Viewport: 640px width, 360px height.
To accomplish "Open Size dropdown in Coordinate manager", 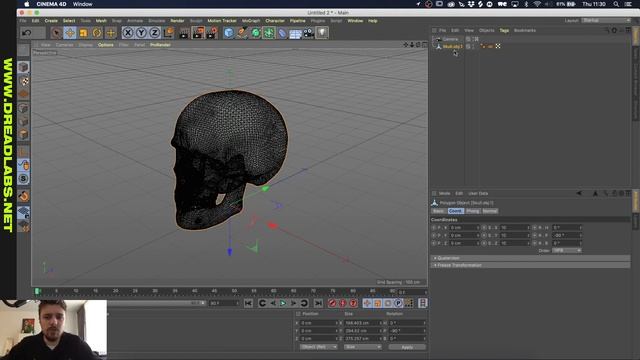I will point(362,347).
